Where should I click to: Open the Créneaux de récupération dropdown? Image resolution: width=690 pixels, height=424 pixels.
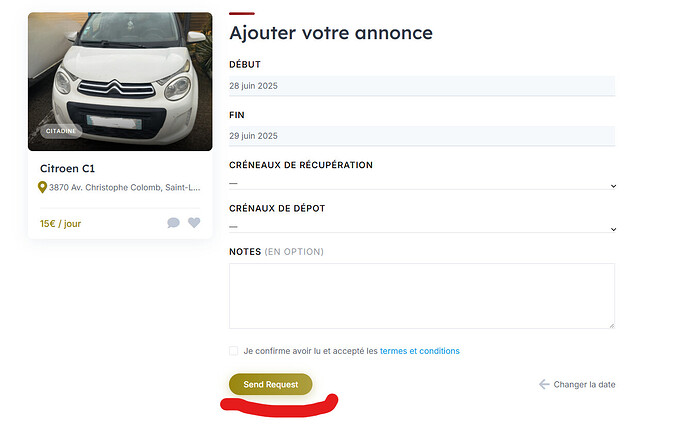point(422,183)
